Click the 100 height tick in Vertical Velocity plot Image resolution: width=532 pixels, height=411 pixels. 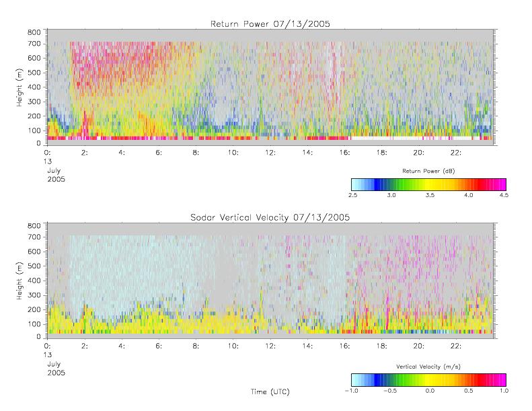click(34, 324)
